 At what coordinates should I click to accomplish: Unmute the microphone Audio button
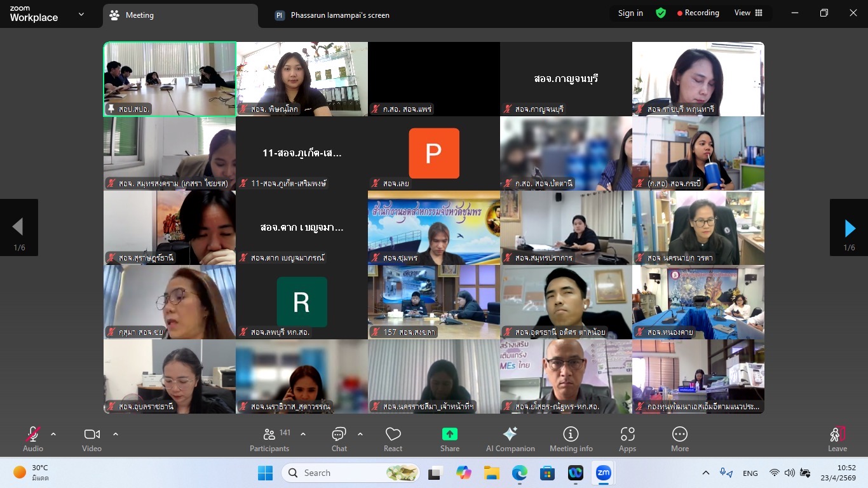(33, 440)
